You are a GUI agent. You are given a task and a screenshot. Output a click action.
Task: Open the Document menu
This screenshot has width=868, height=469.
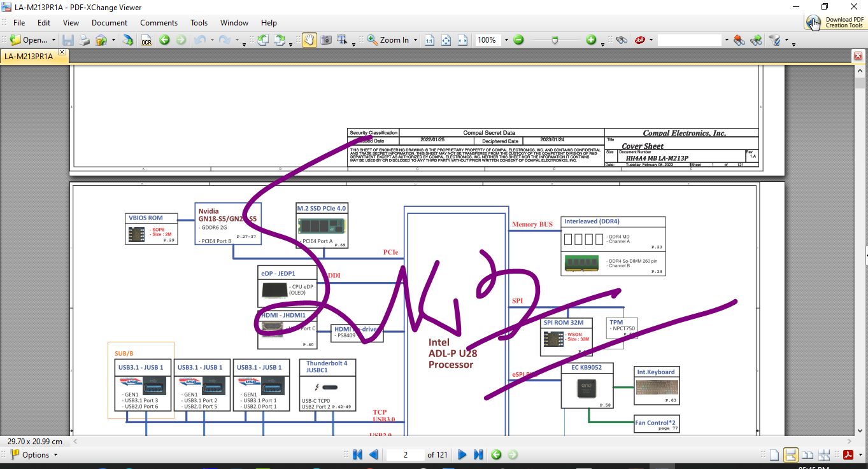tap(110, 23)
